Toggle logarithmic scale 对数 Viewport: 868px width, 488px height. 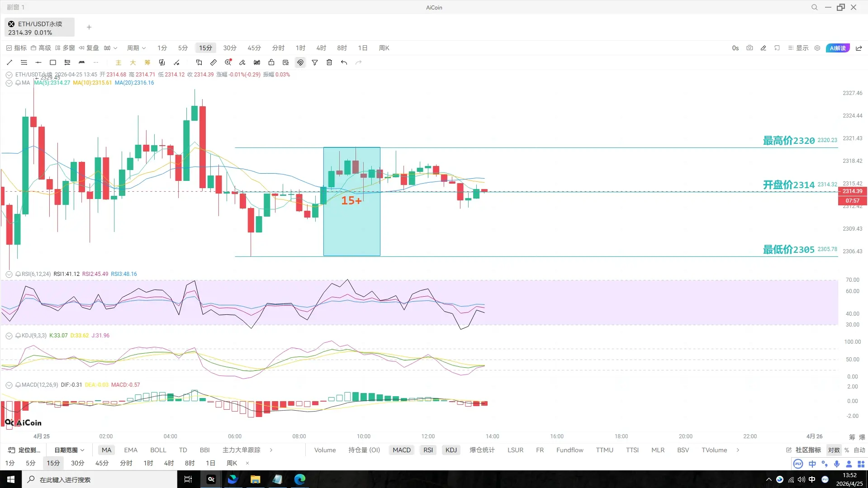834,450
